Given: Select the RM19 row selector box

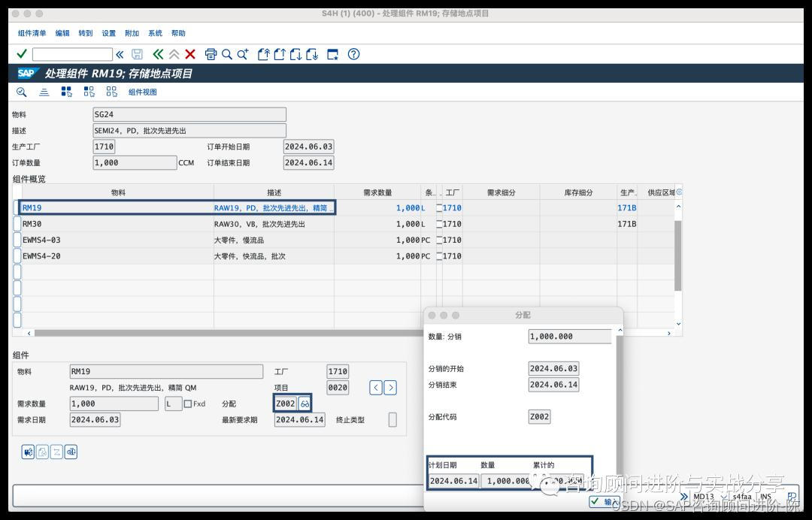Looking at the screenshot, I should [17, 208].
